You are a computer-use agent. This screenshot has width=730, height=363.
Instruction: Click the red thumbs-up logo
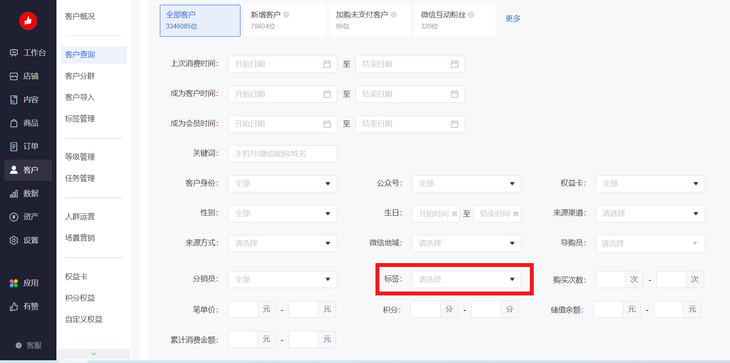coord(28,21)
